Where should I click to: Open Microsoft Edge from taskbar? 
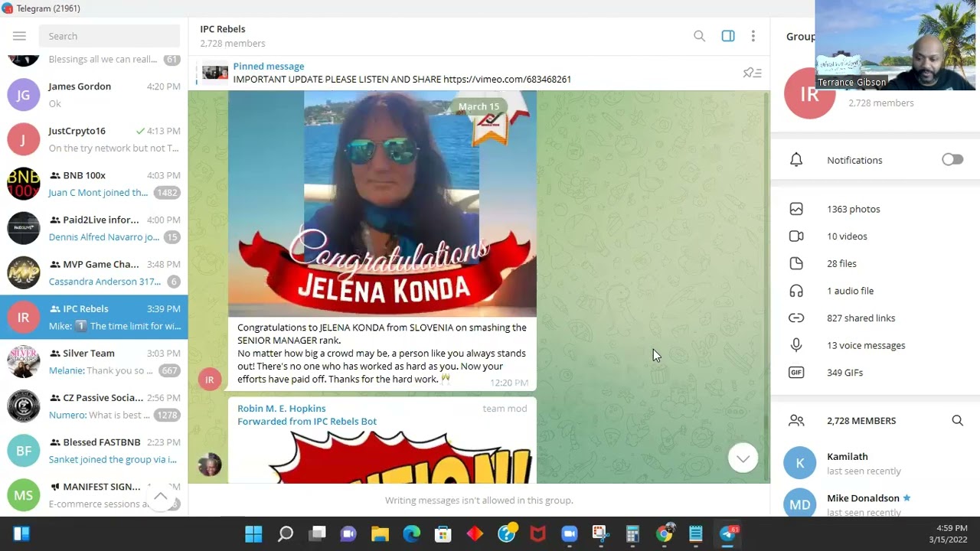[x=412, y=533]
